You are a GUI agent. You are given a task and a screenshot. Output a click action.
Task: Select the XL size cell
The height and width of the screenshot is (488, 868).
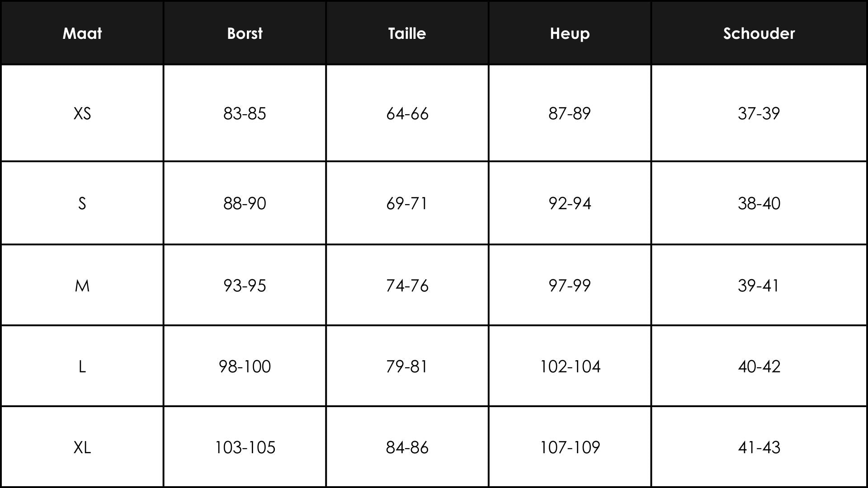[x=82, y=447]
